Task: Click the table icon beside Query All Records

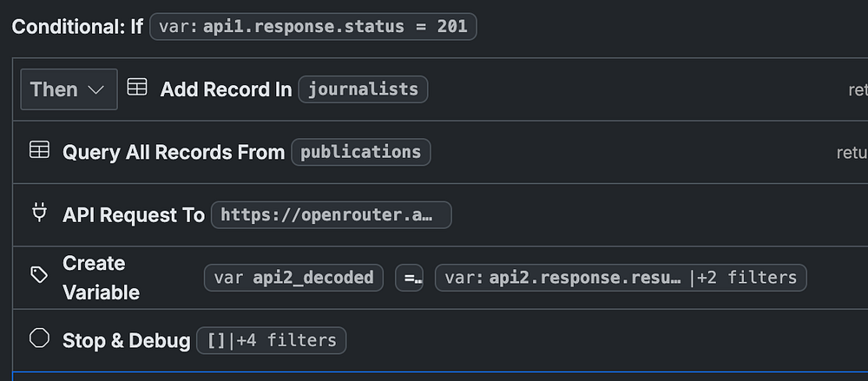Action: 39,150
